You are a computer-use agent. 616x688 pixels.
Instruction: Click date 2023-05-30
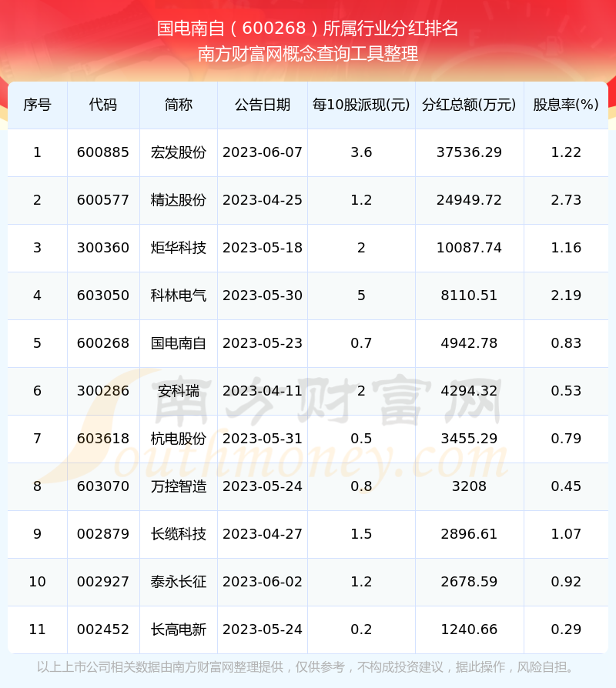pos(263,296)
